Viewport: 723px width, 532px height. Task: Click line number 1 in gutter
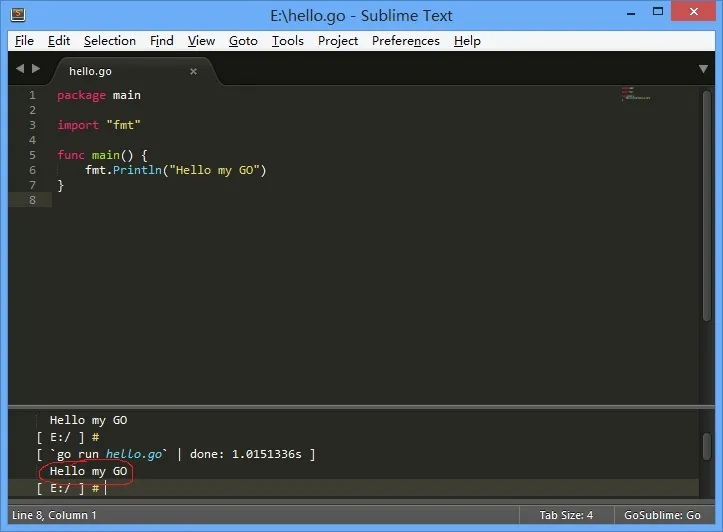click(32, 95)
